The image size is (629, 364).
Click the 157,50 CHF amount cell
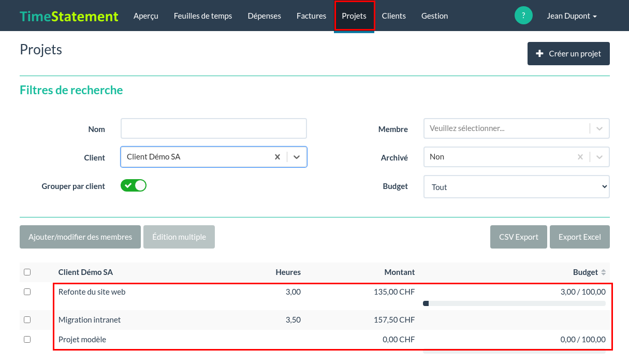tap(394, 319)
